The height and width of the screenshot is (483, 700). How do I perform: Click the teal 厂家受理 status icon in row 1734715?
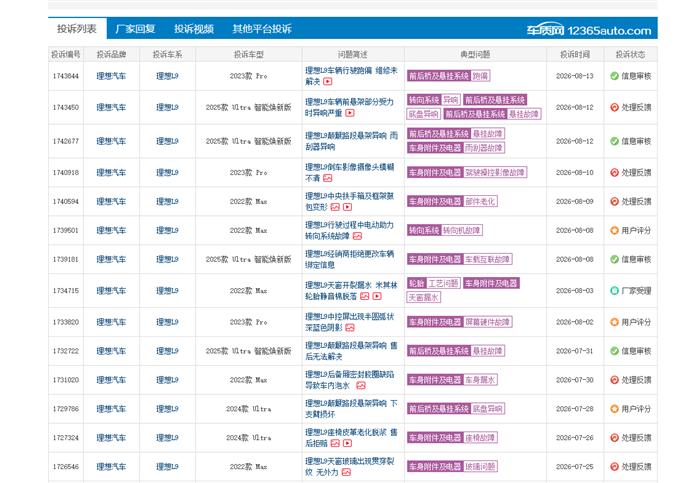614,291
